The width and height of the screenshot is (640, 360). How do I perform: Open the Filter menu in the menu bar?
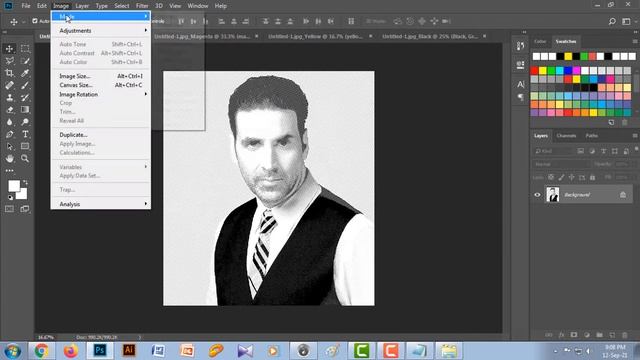142,6
